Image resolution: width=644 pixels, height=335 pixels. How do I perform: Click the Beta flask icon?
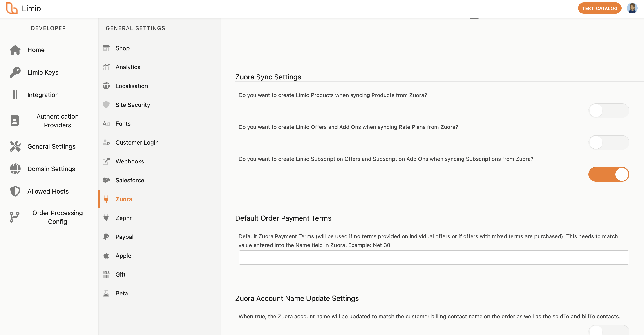coord(106,293)
